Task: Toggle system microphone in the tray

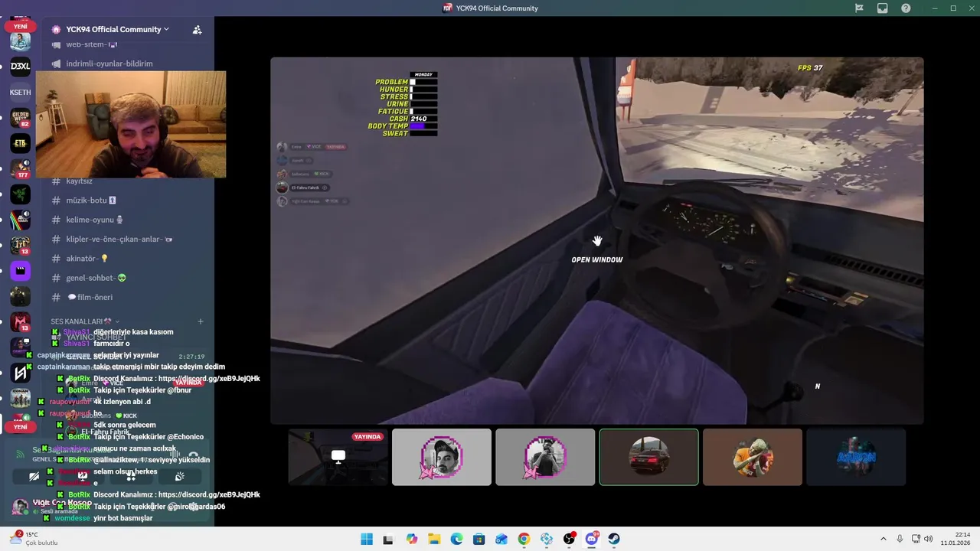Action: click(x=900, y=539)
